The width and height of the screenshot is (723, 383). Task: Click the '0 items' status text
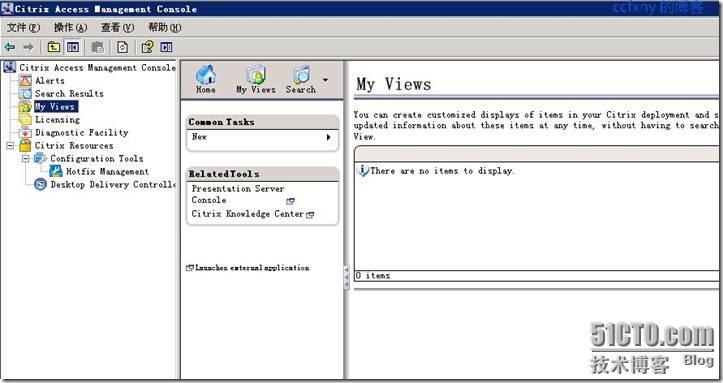pos(373,276)
